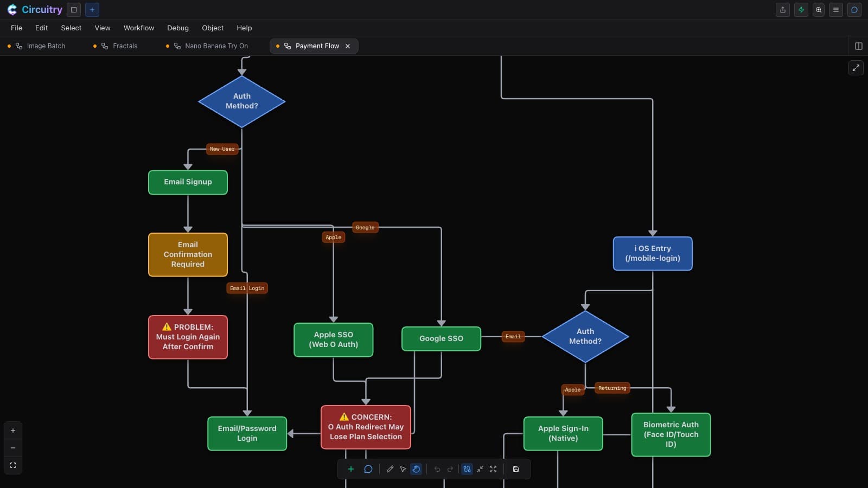The width and height of the screenshot is (868, 488).
Task: Expand the canvas to fullscreen arrow
Action: point(856,68)
